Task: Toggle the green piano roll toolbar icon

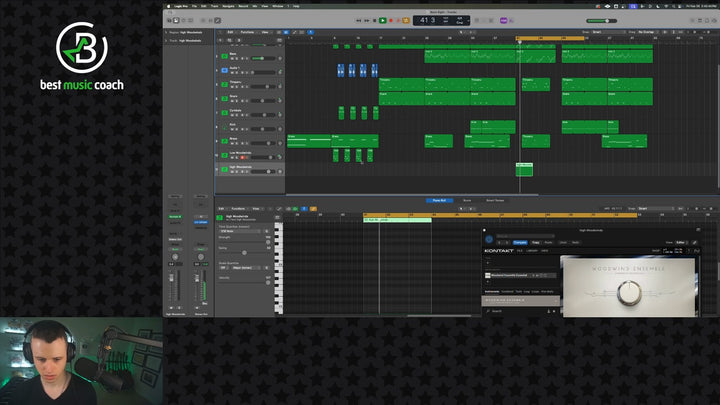Action: (295, 209)
